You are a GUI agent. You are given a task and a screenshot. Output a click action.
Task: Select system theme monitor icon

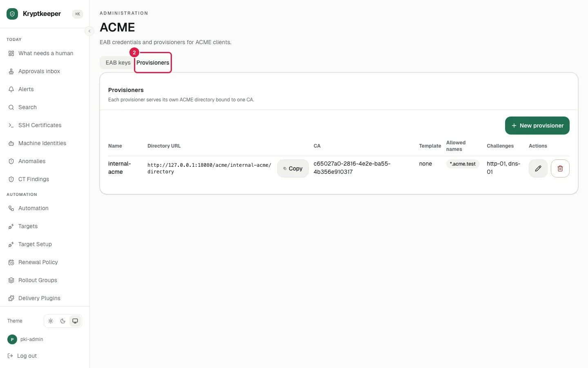tap(75, 321)
